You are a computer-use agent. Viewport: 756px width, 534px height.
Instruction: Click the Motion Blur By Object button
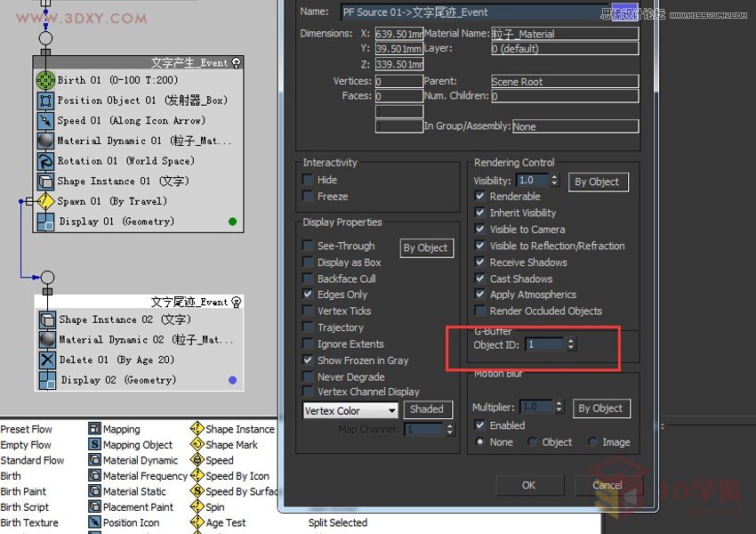click(x=600, y=409)
